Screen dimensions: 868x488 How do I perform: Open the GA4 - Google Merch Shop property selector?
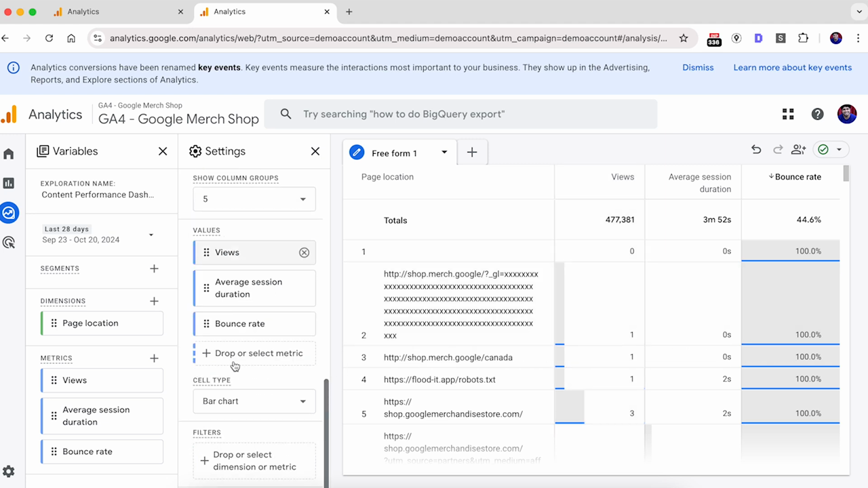(178, 114)
